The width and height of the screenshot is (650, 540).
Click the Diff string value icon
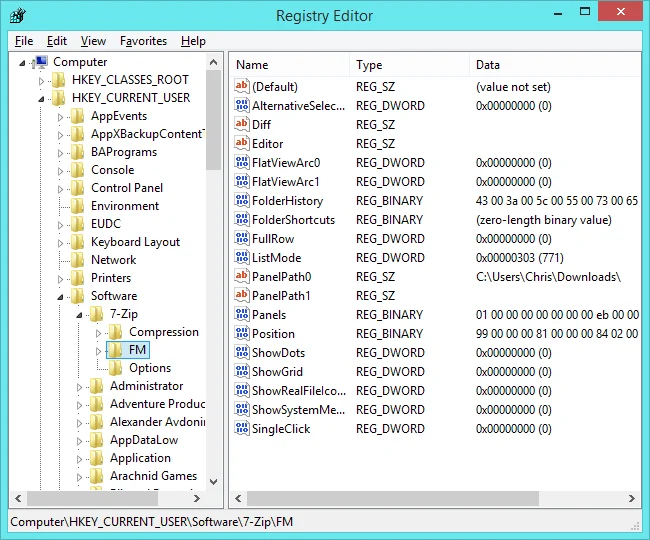242,124
